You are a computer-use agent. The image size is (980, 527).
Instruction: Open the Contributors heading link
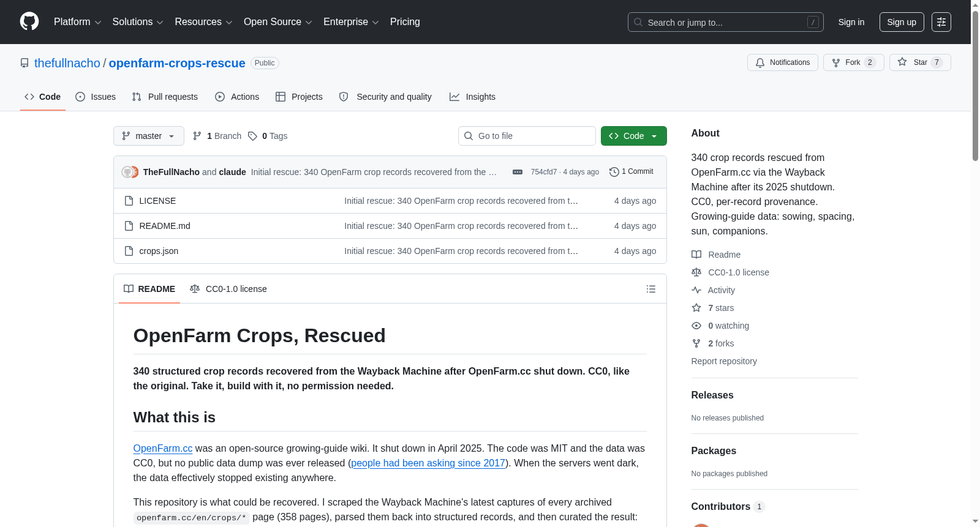(728, 507)
